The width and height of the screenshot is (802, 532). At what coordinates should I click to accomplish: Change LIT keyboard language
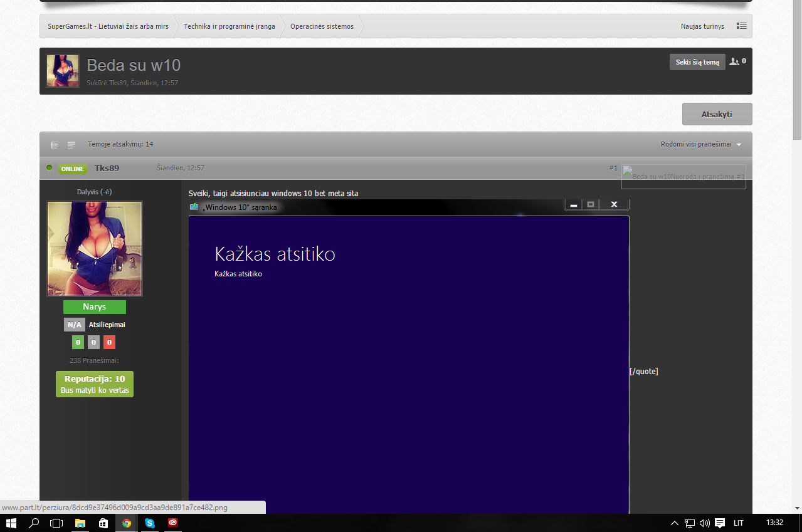pyautogui.click(x=739, y=523)
